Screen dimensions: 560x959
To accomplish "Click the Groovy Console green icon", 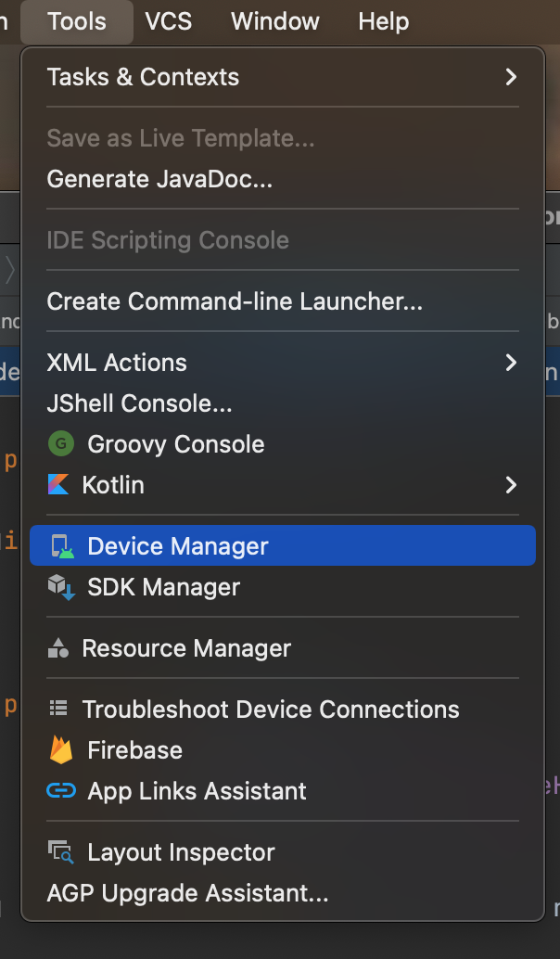I will pos(60,444).
